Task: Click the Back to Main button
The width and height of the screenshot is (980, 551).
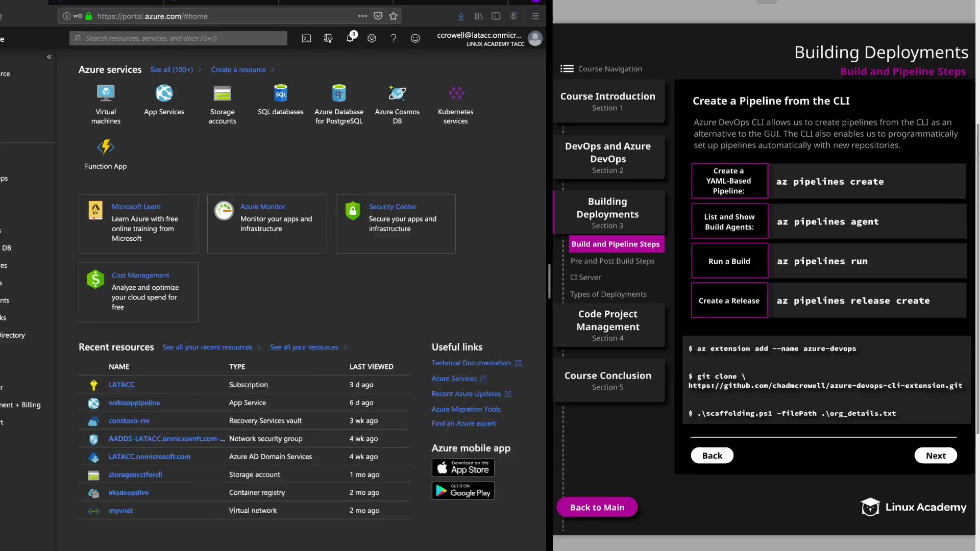Action: tap(597, 507)
